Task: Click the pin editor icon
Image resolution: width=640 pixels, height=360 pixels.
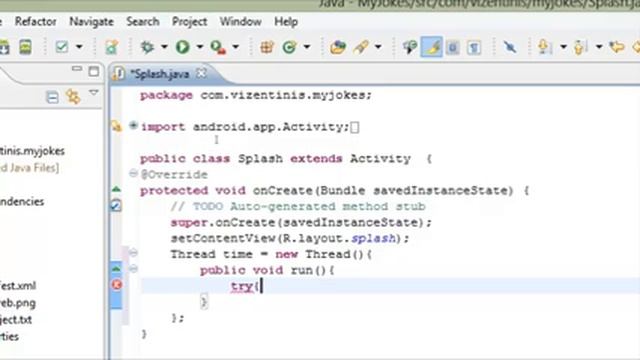Action: pos(510,47)
